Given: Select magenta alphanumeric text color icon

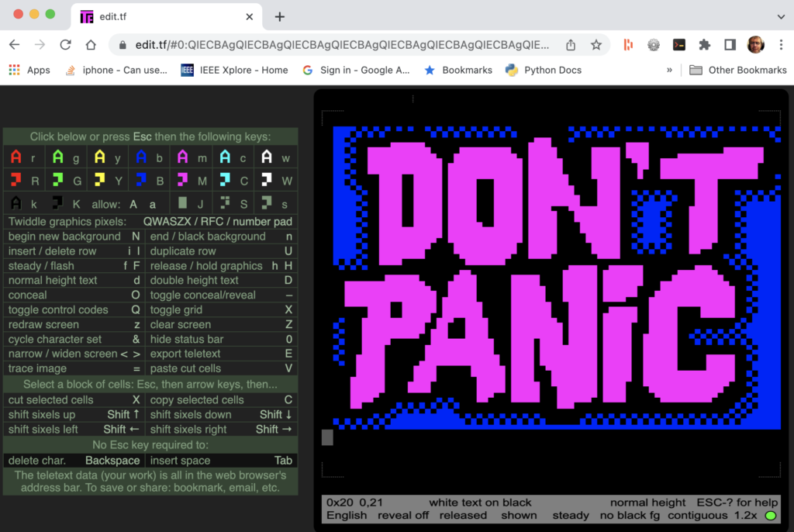Looking at the screenshot, I should tap(183, 157).
